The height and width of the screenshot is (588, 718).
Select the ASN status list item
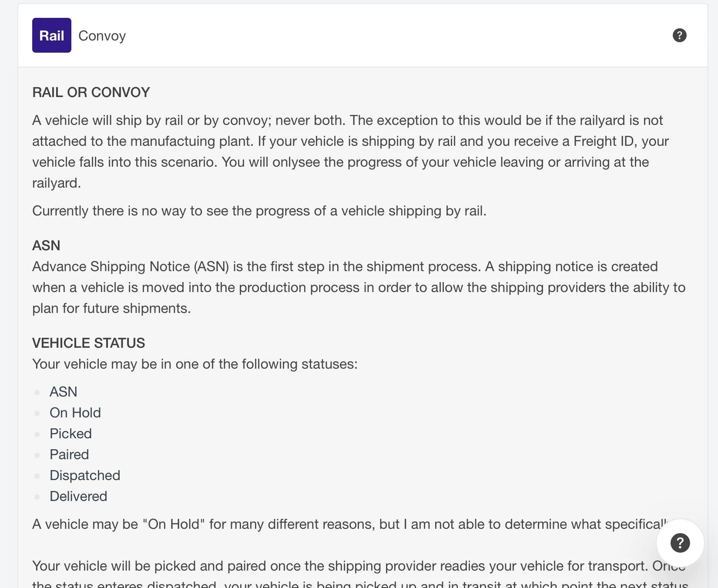(x=64, y=392)
